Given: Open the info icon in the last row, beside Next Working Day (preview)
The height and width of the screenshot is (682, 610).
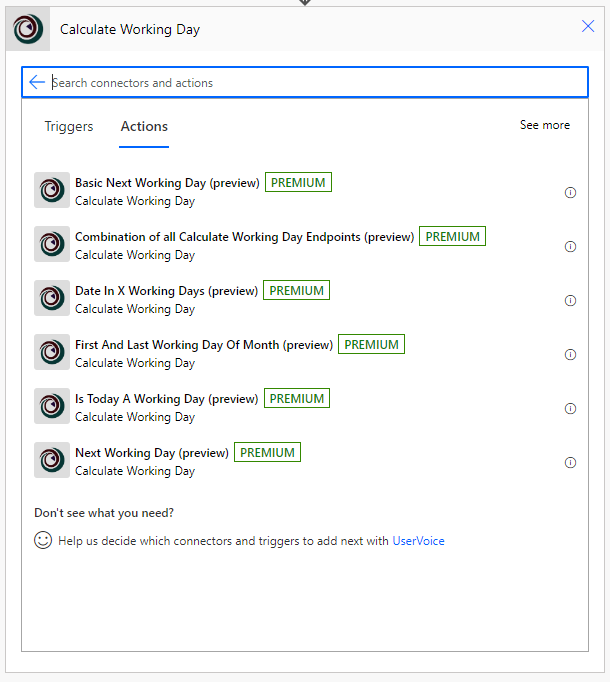Looking at the screenshot, I should [x=570, y=462].
